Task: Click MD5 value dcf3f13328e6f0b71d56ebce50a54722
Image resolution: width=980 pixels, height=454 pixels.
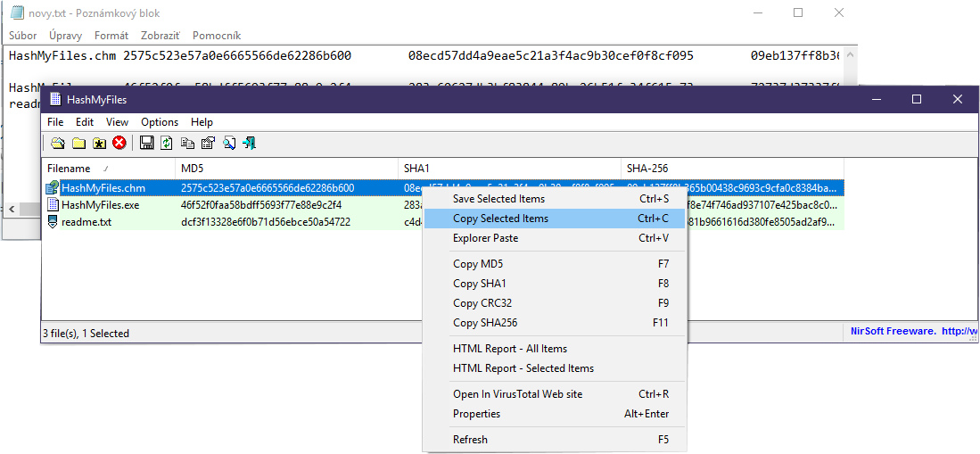Action: click(266, 221)
